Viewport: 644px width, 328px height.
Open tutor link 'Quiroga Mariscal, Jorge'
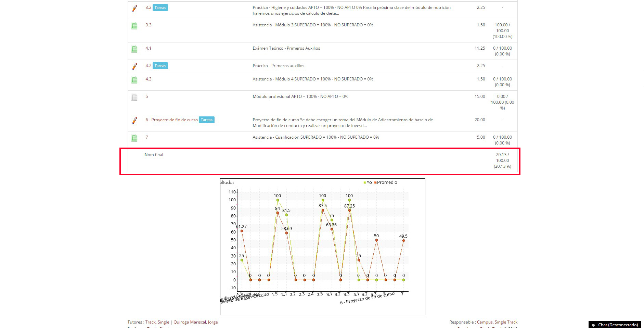click(x=195, y=322)
